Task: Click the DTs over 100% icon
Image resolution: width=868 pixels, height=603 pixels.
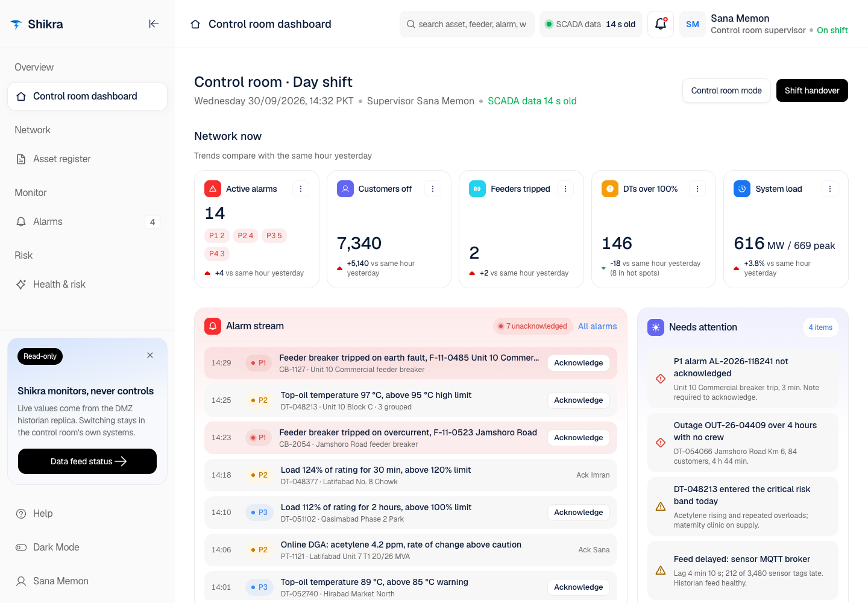Action: pos(610,189)
